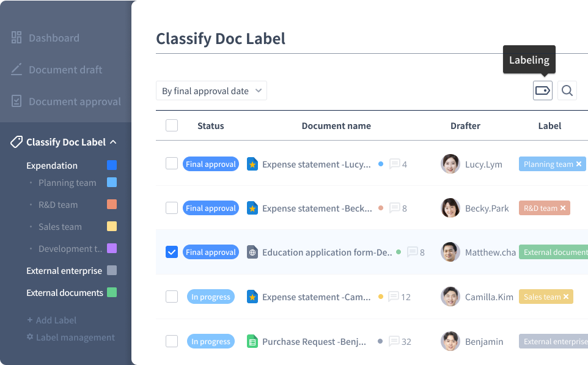This screenshot has height=365, width=588.
Task: Click comment icon on Purchase Request row
Action: (394, 341)
